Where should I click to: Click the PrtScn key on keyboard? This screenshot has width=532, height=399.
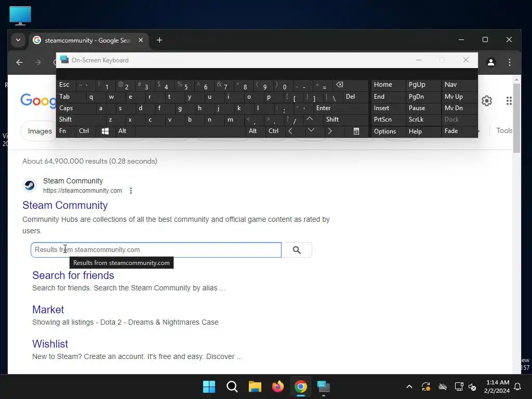pyautogui.click(x=389, y=119)
